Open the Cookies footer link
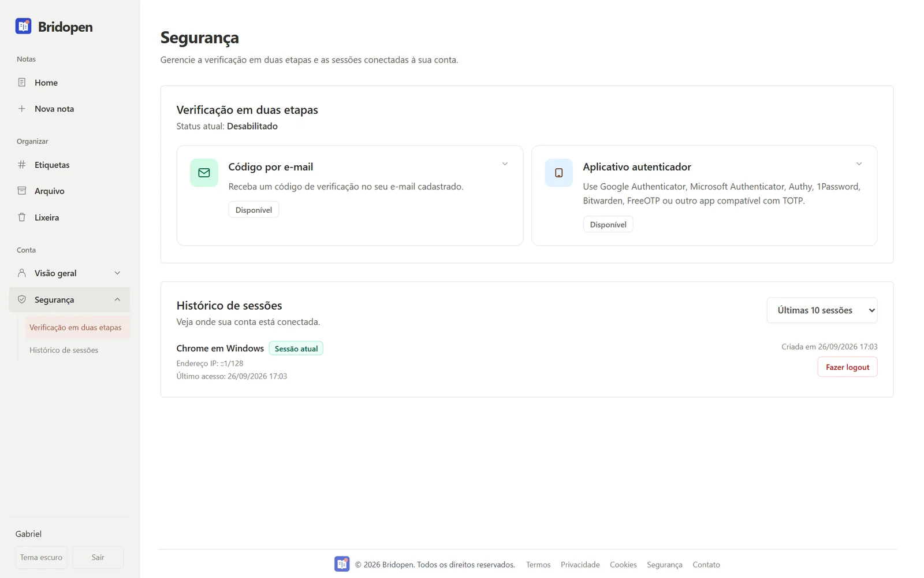Screen dimensions: 924x578 tap(623, 565)
